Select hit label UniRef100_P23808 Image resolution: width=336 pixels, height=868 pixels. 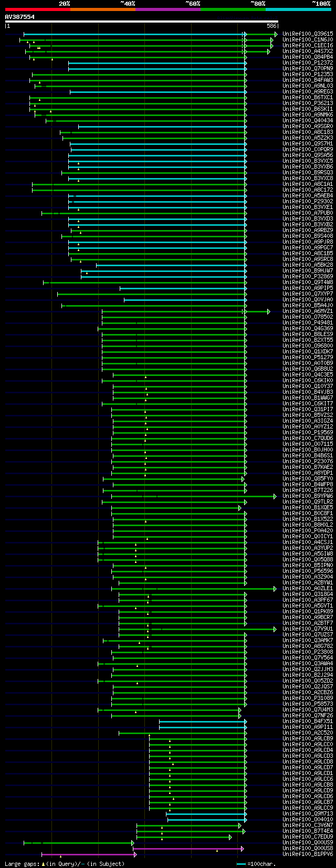(308, 652)
